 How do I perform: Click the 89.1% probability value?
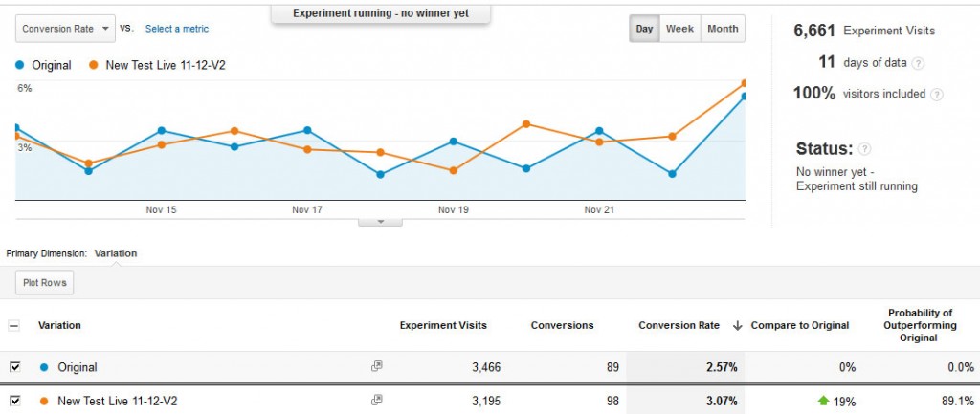pos(958,401)
